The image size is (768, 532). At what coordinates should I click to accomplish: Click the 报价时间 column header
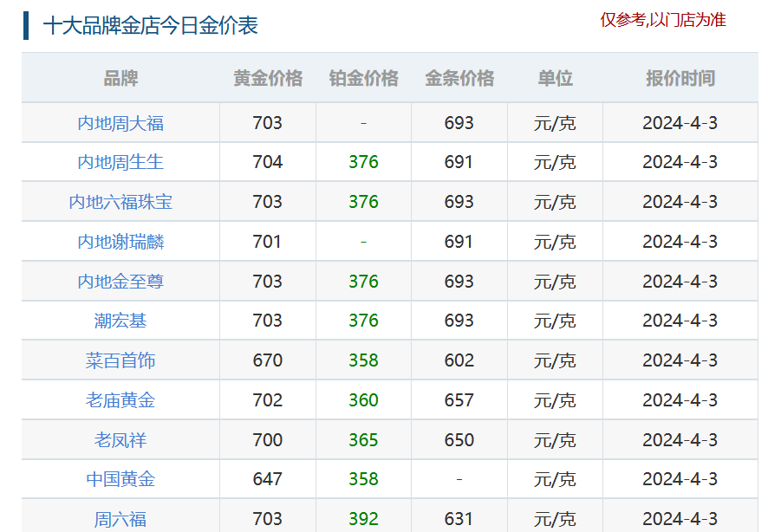pyautogui.click(x=680, y=78)
